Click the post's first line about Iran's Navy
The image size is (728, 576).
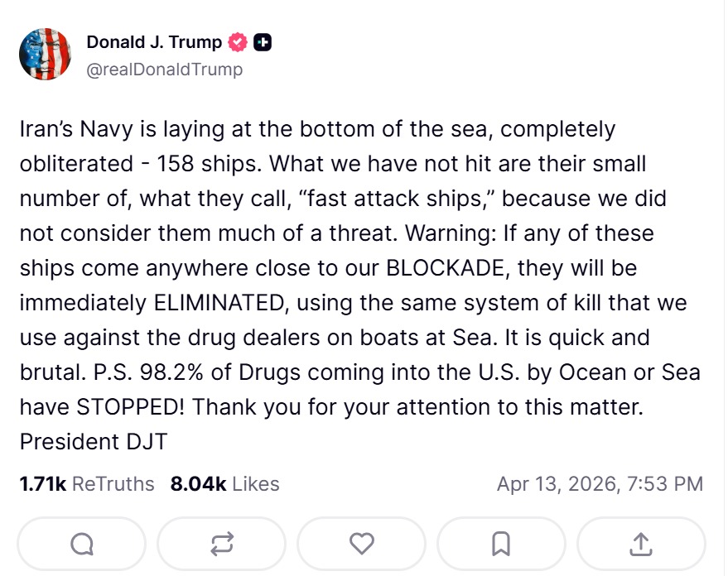coord(317,130)
